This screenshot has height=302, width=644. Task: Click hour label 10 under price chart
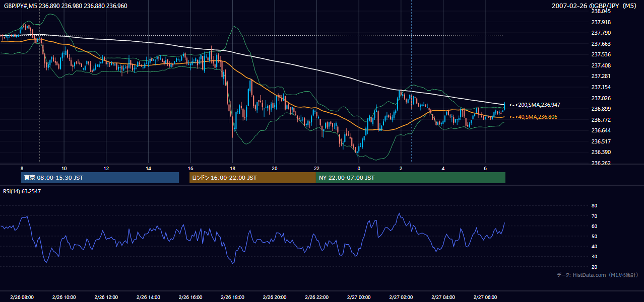(64, 168)
